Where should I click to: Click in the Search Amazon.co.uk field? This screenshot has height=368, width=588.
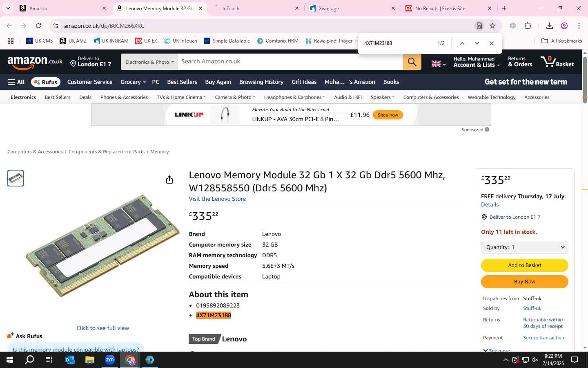tap(290, 62)
